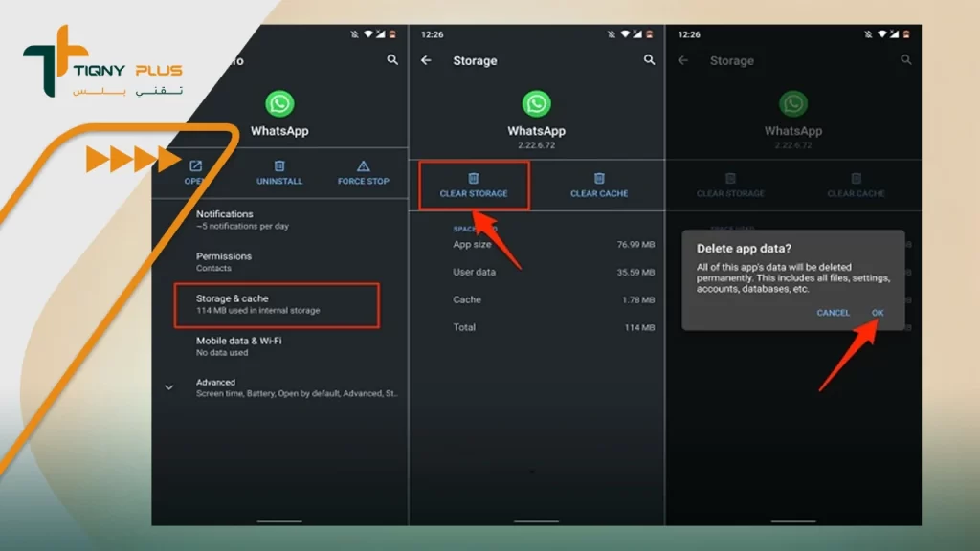Tap the Storage title in the middle screen
This screenshot has width=980, height=551.
(475, 60)
